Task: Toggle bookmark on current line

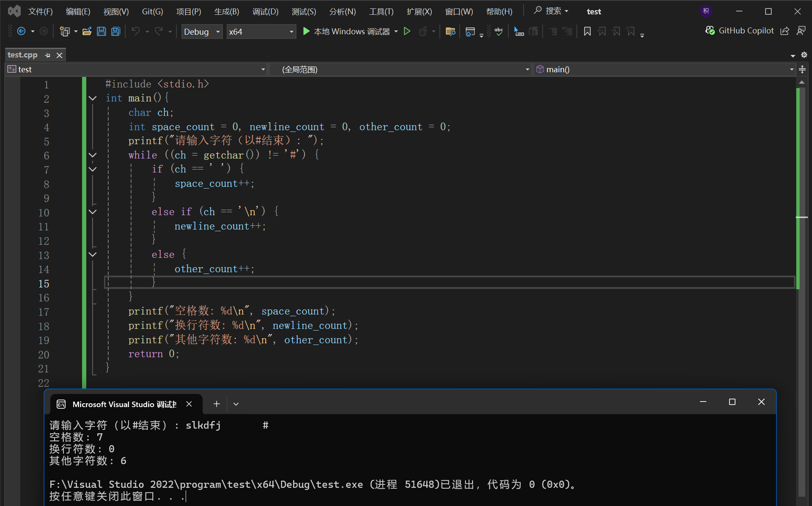Action: tap(587, 31)
